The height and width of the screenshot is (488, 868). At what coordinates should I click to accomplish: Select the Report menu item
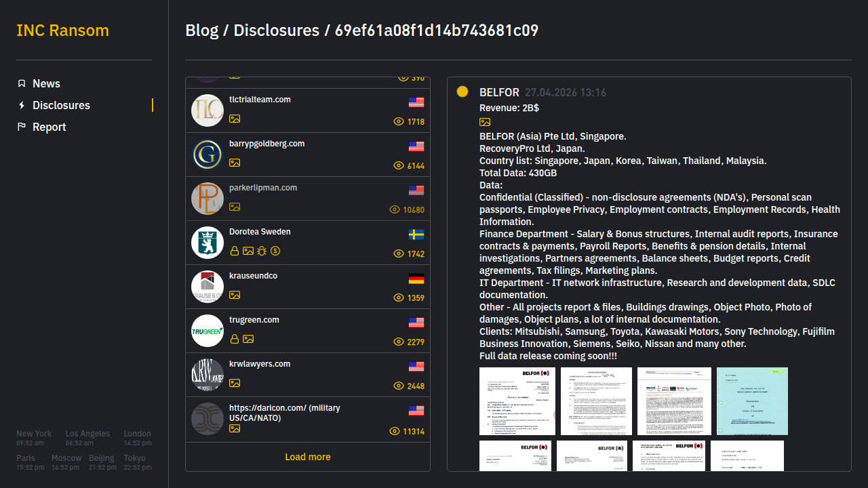point(49,127)
